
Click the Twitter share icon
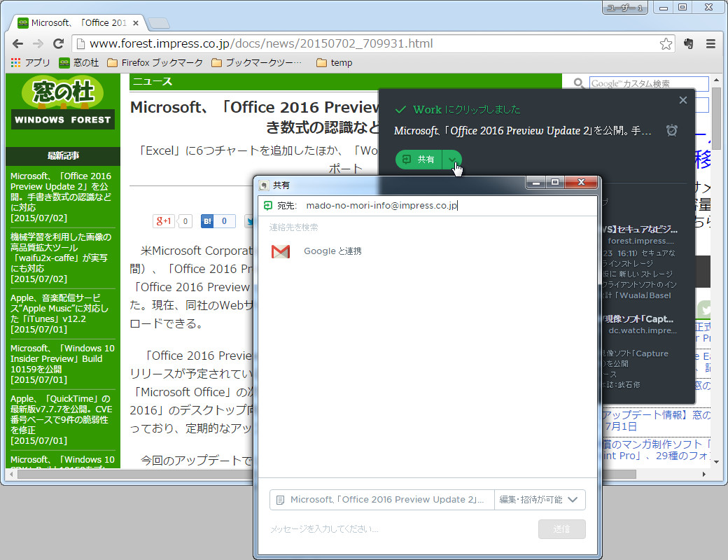click(251, 220)
